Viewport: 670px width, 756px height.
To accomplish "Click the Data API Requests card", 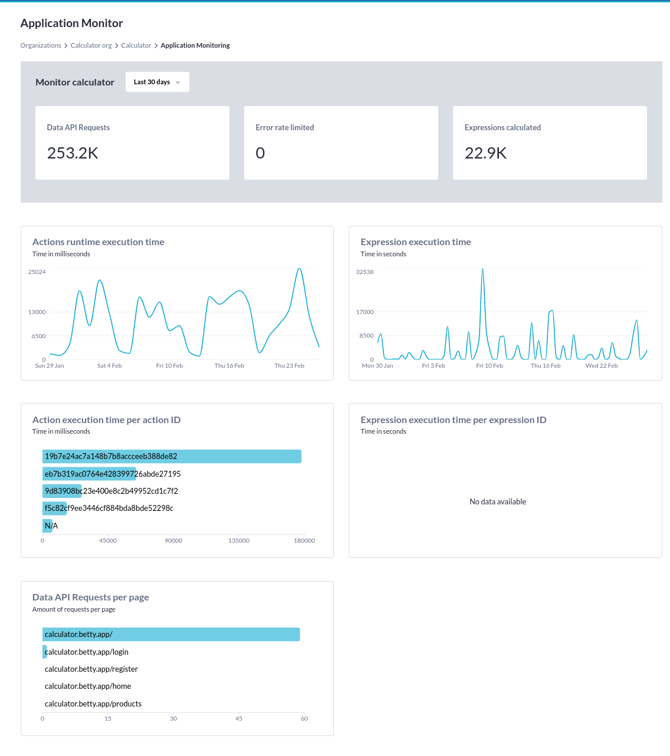I will point(132,143).
